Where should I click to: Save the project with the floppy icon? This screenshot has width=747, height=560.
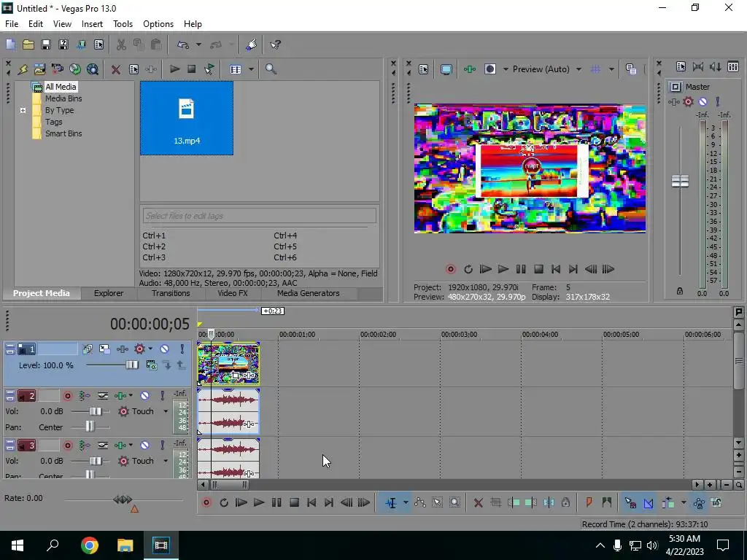click(46, 44)
